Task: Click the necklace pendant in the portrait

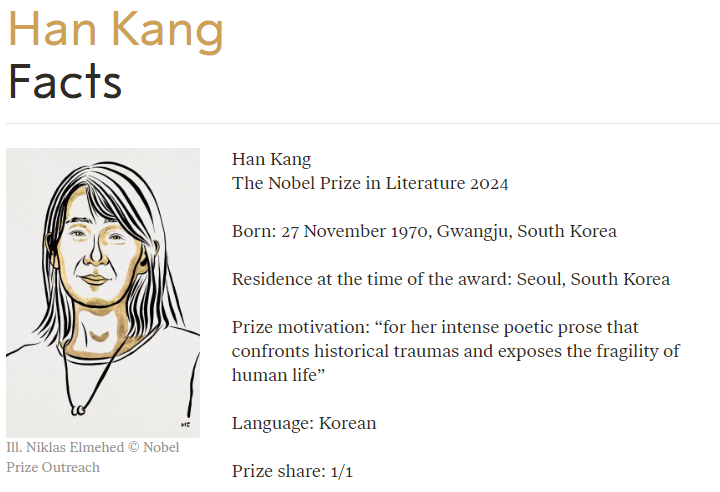Action: coord(77,407)
